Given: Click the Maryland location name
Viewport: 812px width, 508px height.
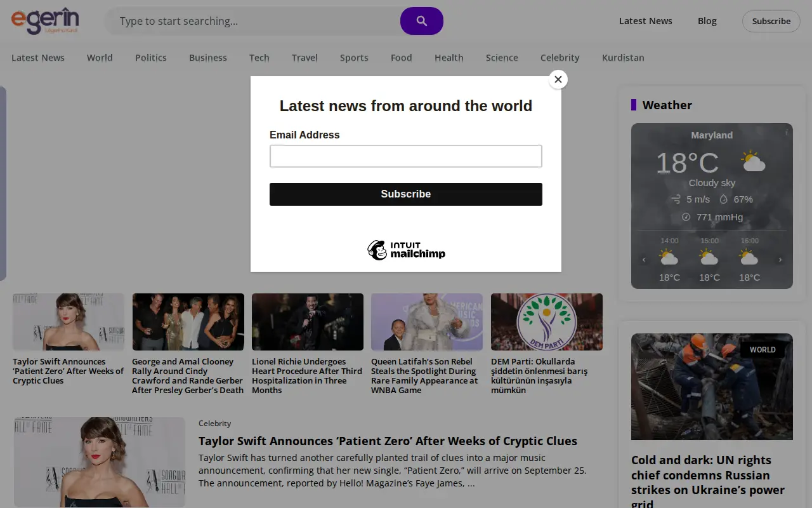Looking at the screenshot, I should coord(712,135).
